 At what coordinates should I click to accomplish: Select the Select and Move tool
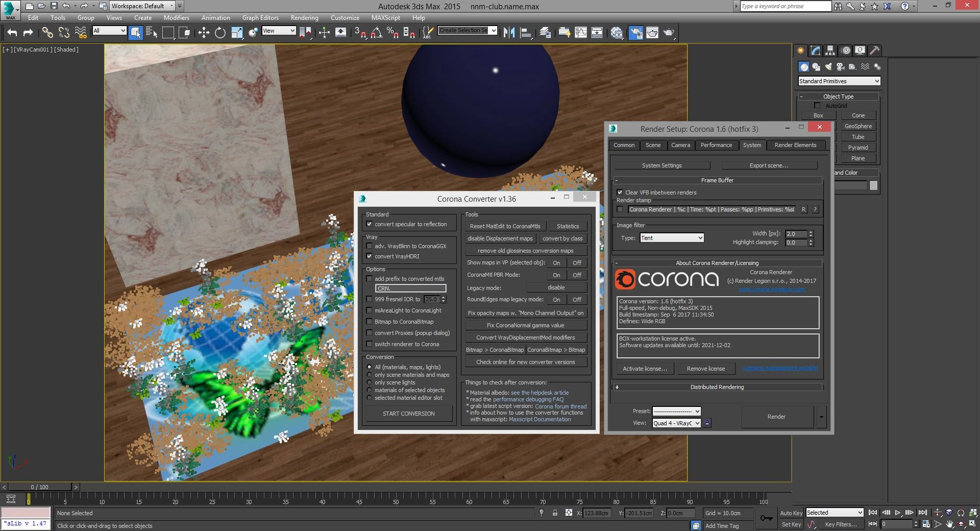point(204,33)
